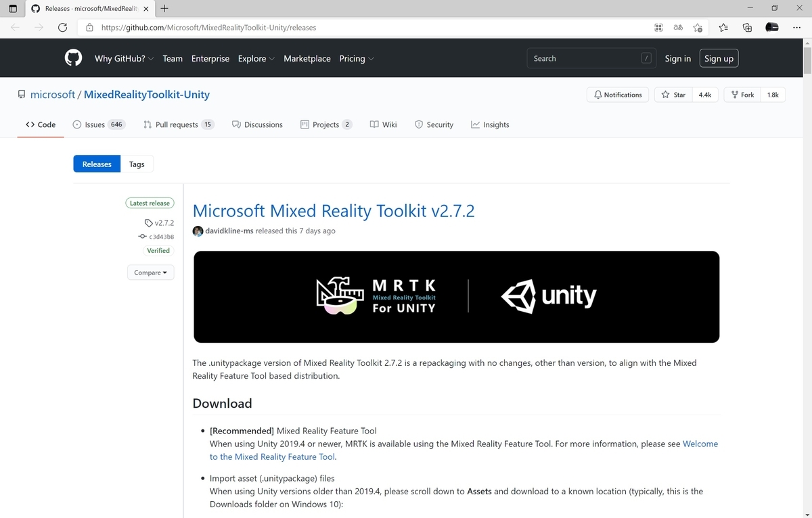Select the Releases tab button
The image size is (812, 518).
coord(97,164)
